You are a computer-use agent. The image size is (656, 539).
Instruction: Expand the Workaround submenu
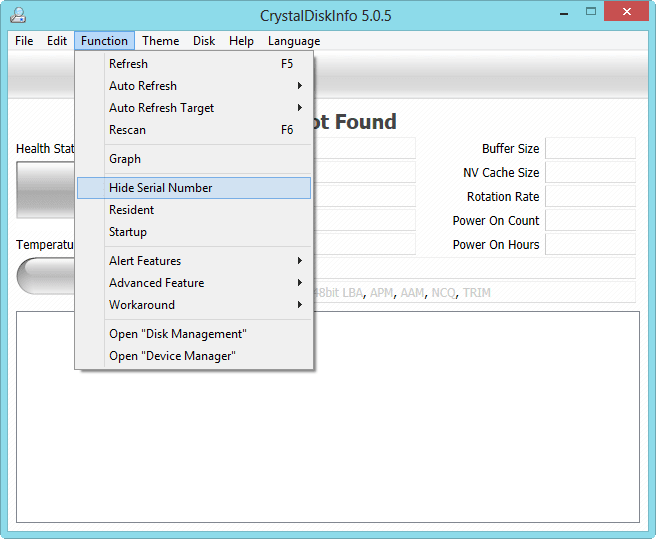[x=194, y=305]
